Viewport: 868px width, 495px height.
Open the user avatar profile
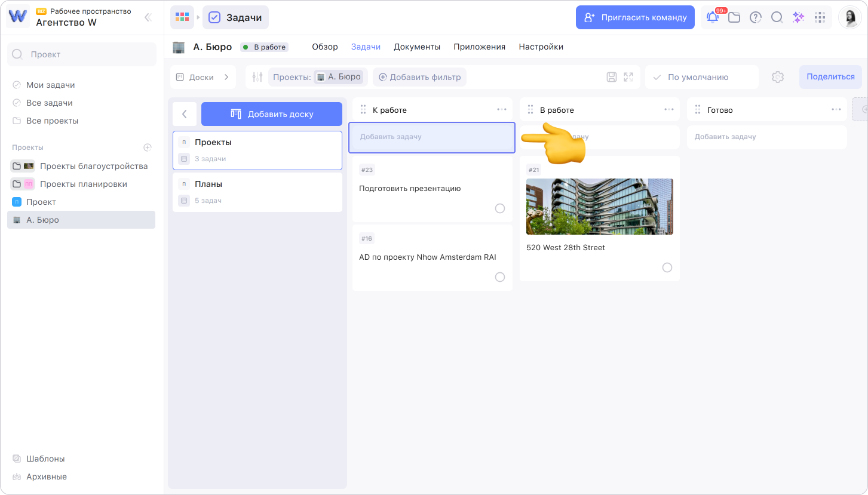point(850,17)
